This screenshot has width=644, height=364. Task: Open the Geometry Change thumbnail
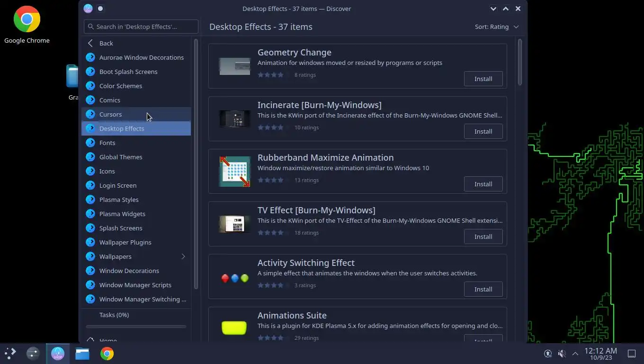234,66
